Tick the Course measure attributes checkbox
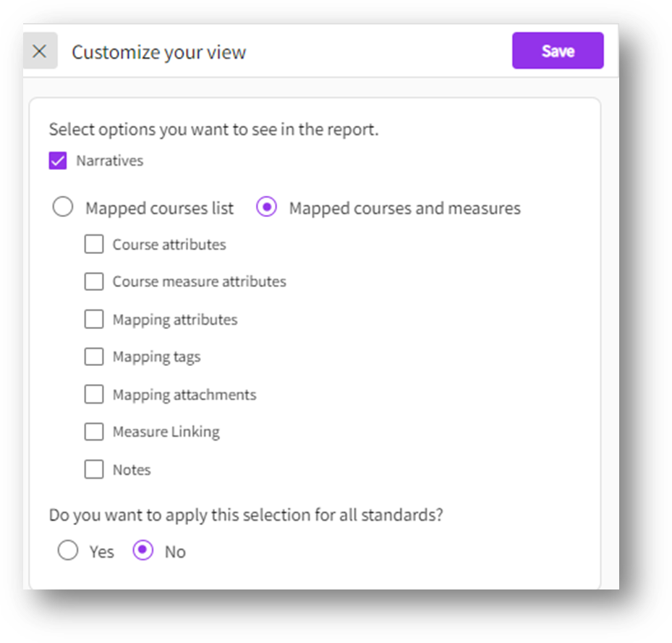 [x=94, y=281]
